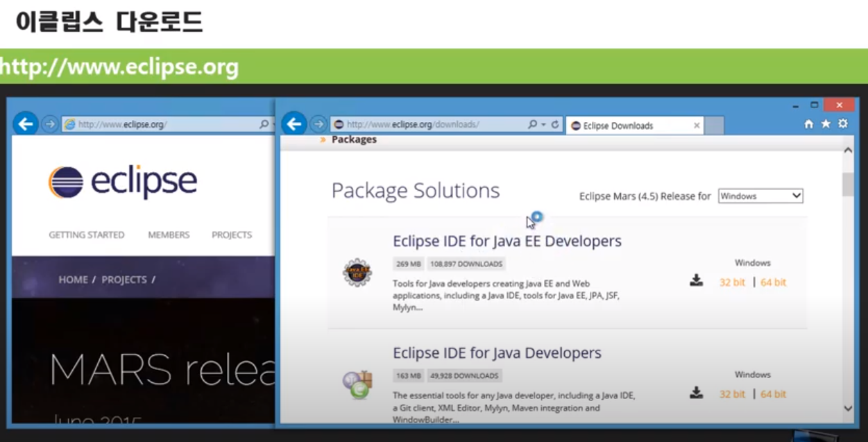
Task: Click the search magnifier in the eclipse.org home address bar
Action: click(x=264, y=125)
